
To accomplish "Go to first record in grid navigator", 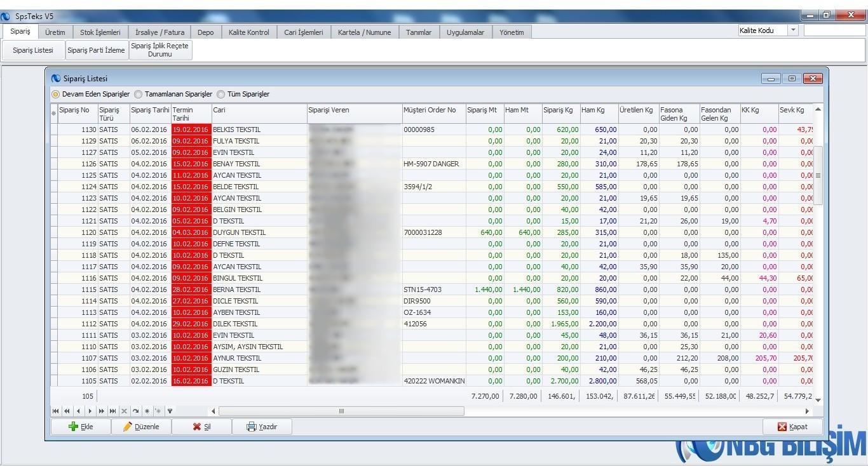I will [x=56, y=411].
